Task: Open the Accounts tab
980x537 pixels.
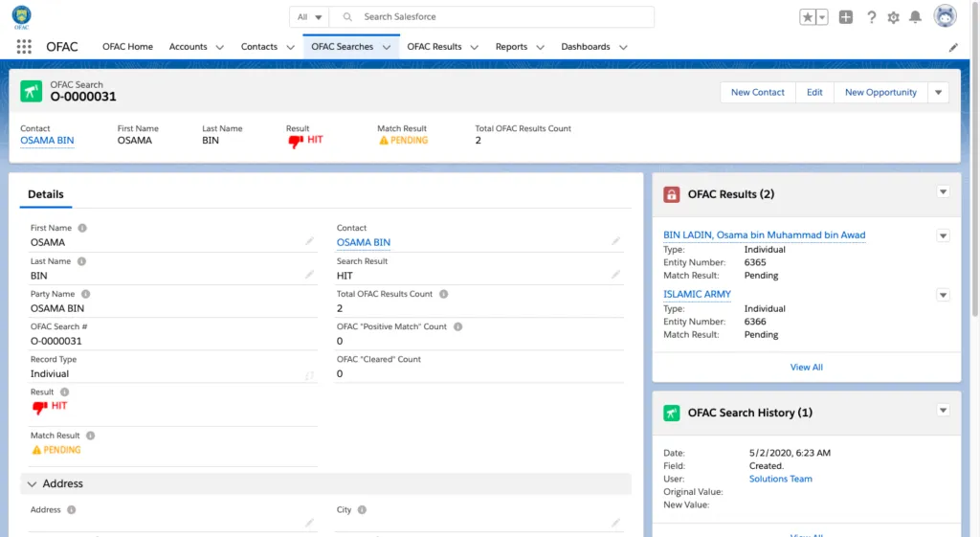Action: pos(189,47)
